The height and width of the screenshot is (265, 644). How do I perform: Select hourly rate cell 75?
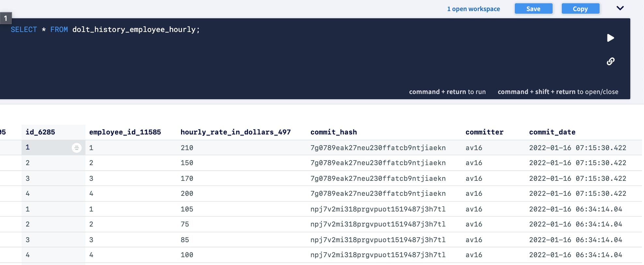(185, 224)
